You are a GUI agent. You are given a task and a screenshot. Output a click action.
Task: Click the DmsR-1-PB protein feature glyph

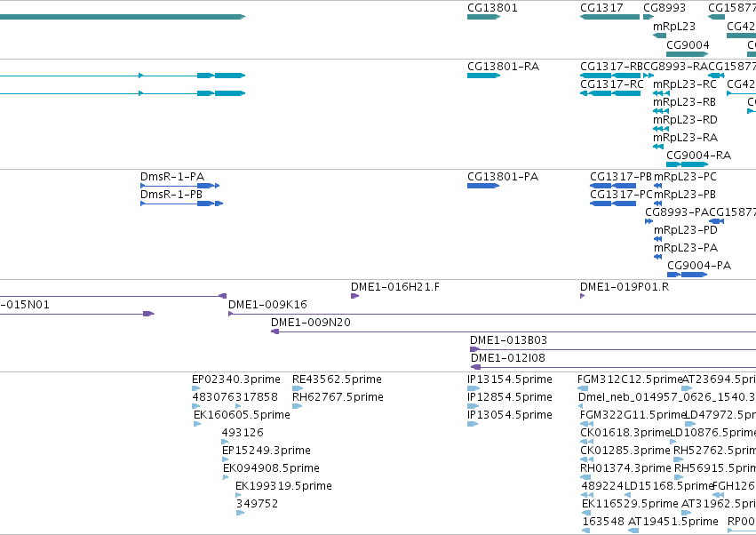pyautogui.click(x=181, y=204)
